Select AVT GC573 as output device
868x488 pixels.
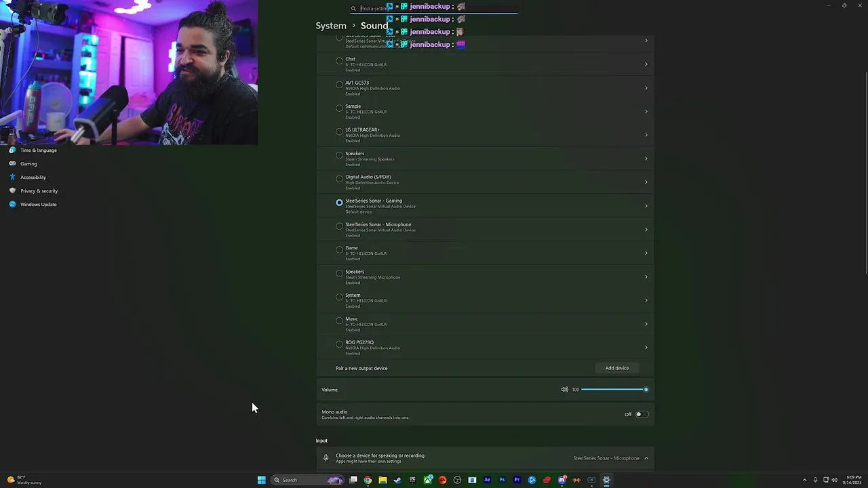coord(339,85)
